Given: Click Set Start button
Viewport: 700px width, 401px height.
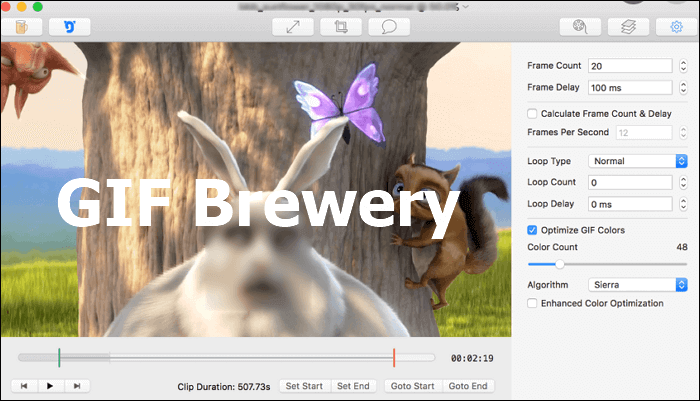Looking at the screenshot, I should (304, 386).
